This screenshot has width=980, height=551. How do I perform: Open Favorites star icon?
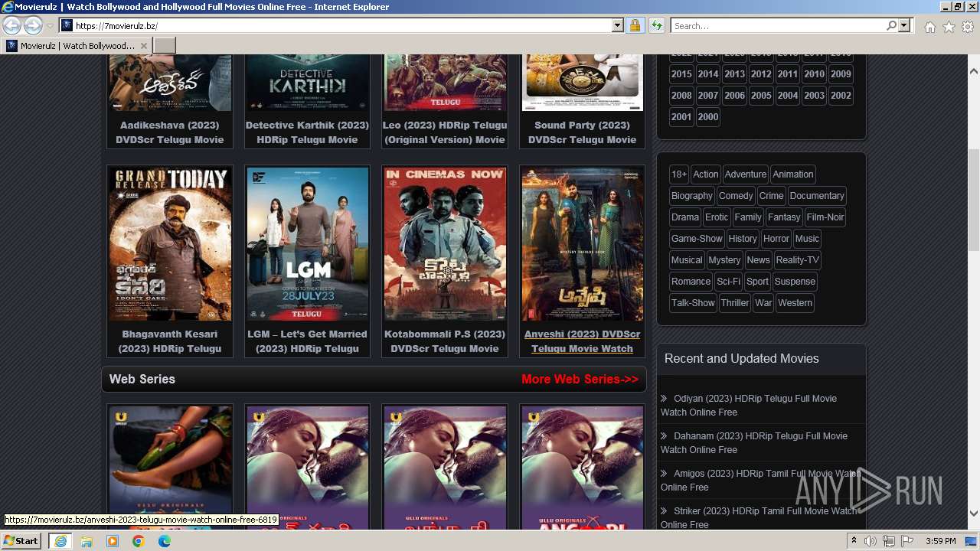coord(949,27)
